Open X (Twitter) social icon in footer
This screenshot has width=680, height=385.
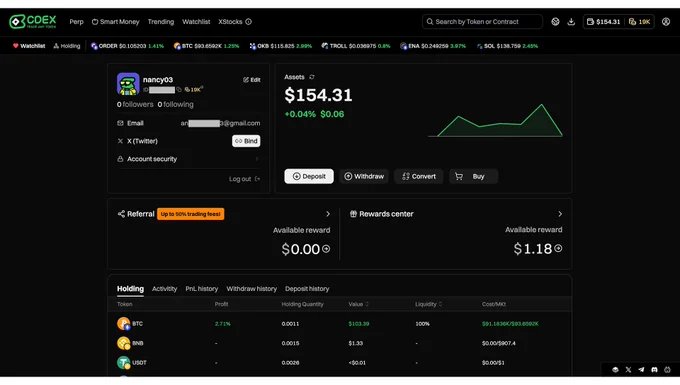(x=628, y=370)
